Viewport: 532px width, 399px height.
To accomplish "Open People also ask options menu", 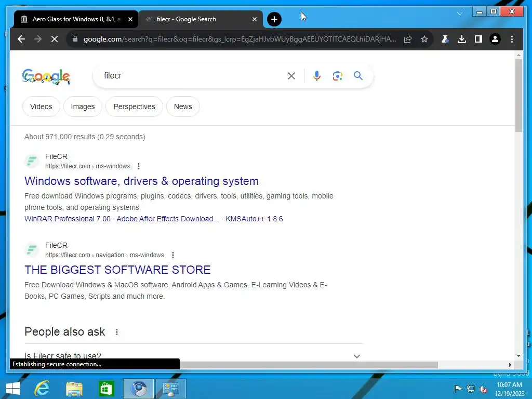I will pyautogui.click(x=117, y=332).
